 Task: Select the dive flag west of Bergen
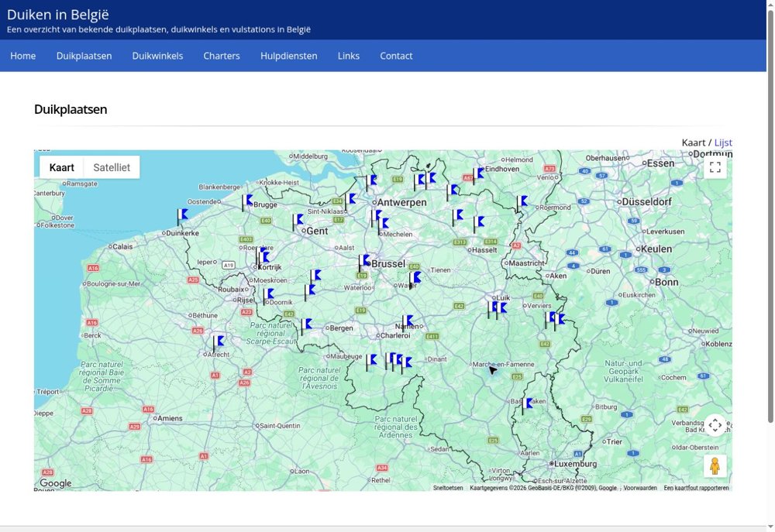pyautogui.click(x=306, y=327)
